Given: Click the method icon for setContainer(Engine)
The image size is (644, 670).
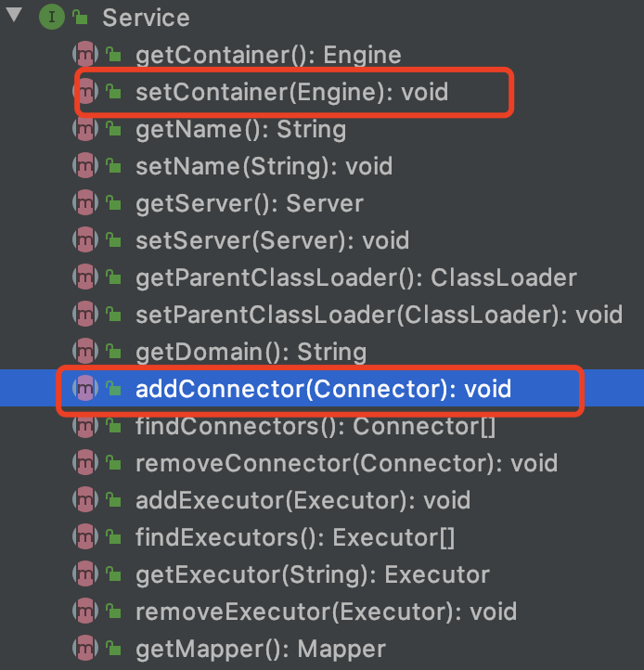Looking at the screenshot, I should point(85,92).
